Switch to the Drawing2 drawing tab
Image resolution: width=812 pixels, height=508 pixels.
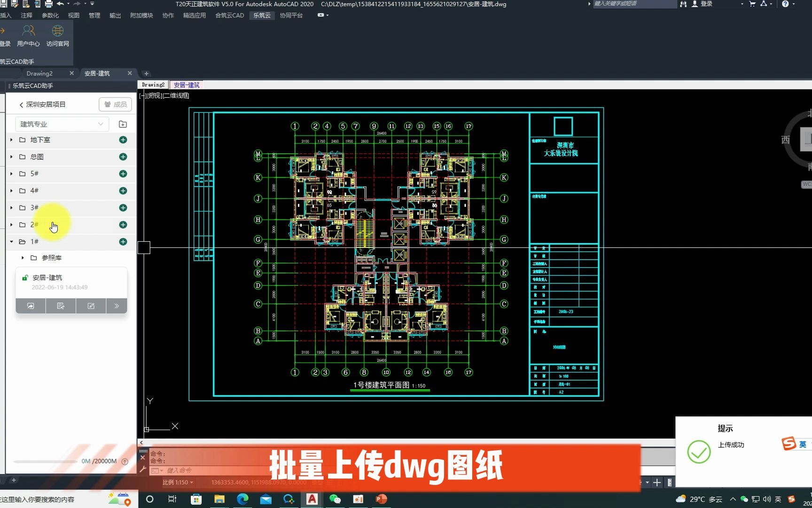pos(39,73)
